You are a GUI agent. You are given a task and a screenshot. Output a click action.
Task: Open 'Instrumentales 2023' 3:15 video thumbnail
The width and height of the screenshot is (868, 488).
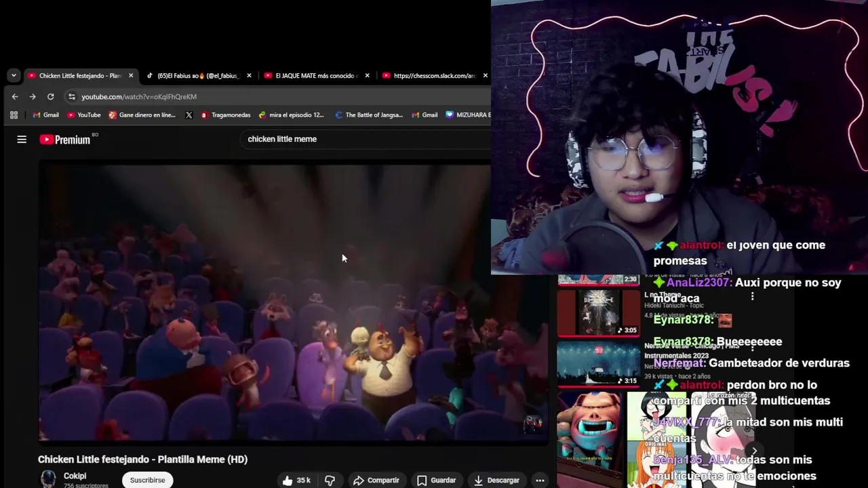598,364
